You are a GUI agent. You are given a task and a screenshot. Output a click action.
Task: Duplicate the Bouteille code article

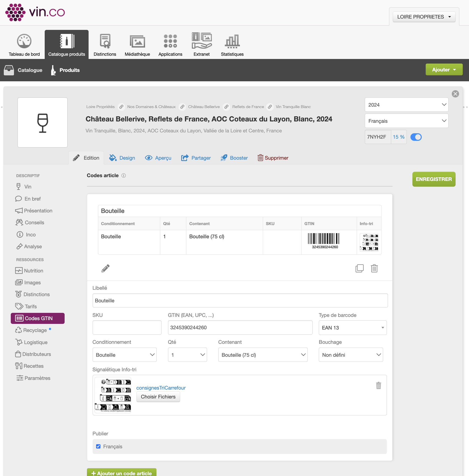(x=359, y=268)
